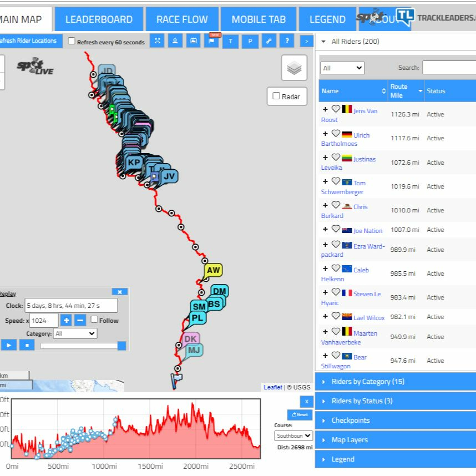
Task: Click the replay progress slider handle
Action: pyautogui.click(x=122, y=346)
